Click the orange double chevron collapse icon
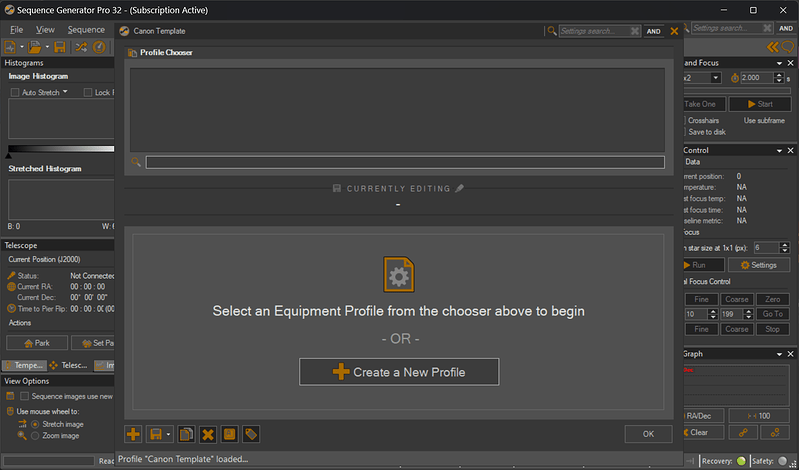The width and height of the screenshot is (799, 470). coord(773,47)
